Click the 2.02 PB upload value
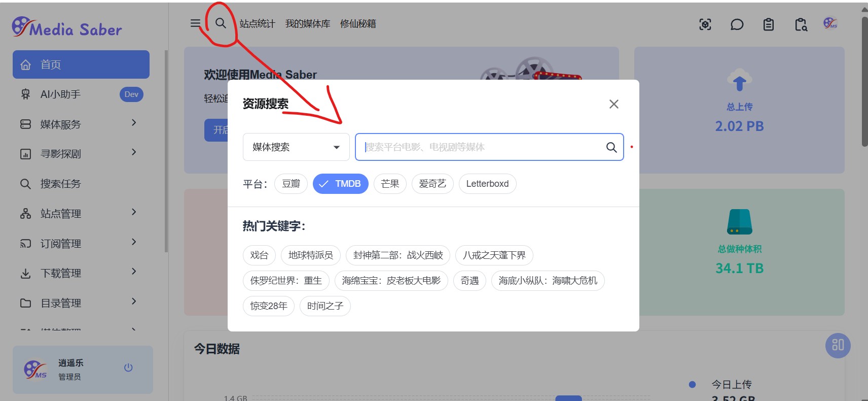Image resolution: width=868 pixels, height=401 pixels. coord(739,126)
